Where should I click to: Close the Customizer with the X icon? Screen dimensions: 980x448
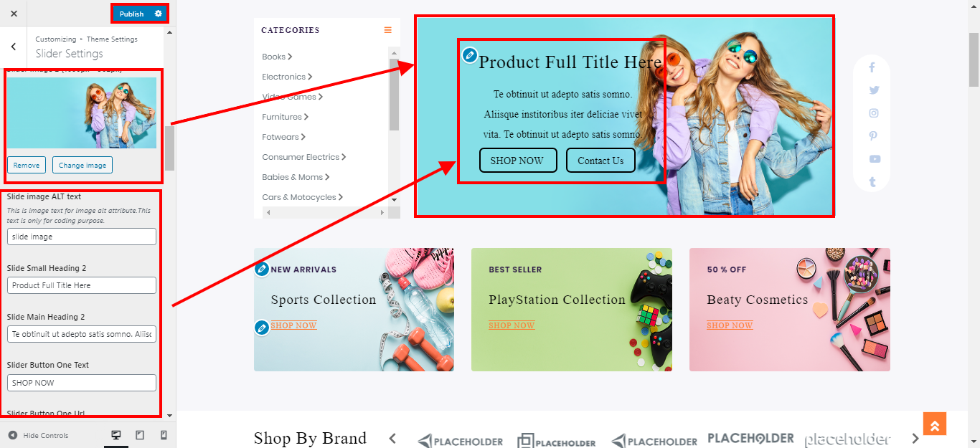(14, 14)
